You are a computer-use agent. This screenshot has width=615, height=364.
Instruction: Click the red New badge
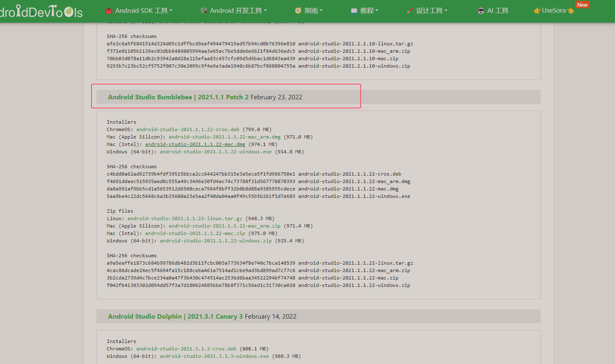click(582, 5)
